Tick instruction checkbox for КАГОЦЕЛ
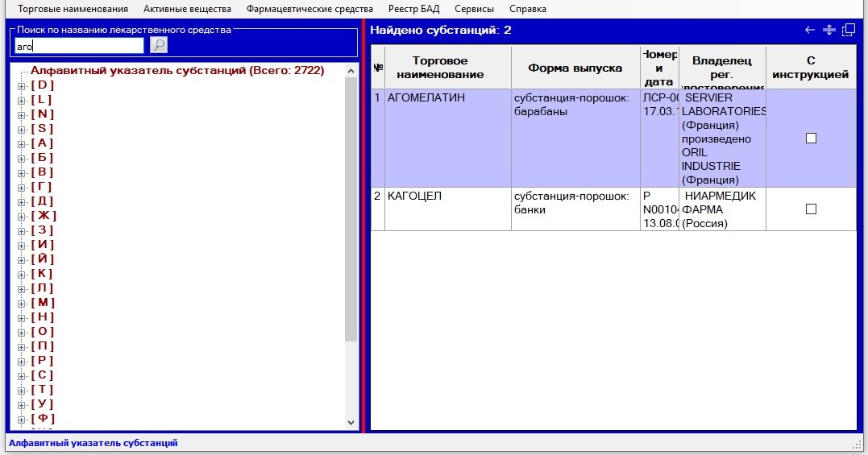This screenshot has height=455, width=868. pos(811,209)
